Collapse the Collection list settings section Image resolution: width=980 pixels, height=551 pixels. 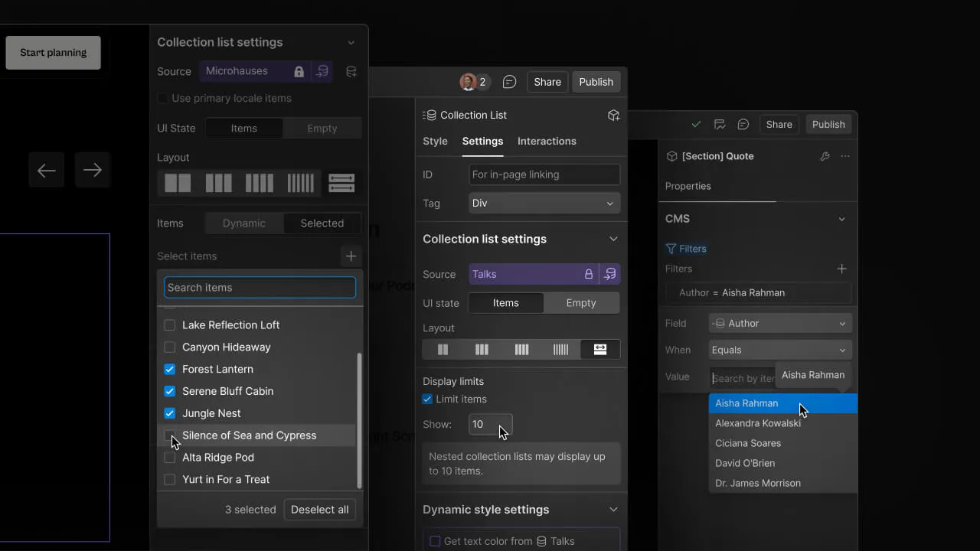coord(613,239)
